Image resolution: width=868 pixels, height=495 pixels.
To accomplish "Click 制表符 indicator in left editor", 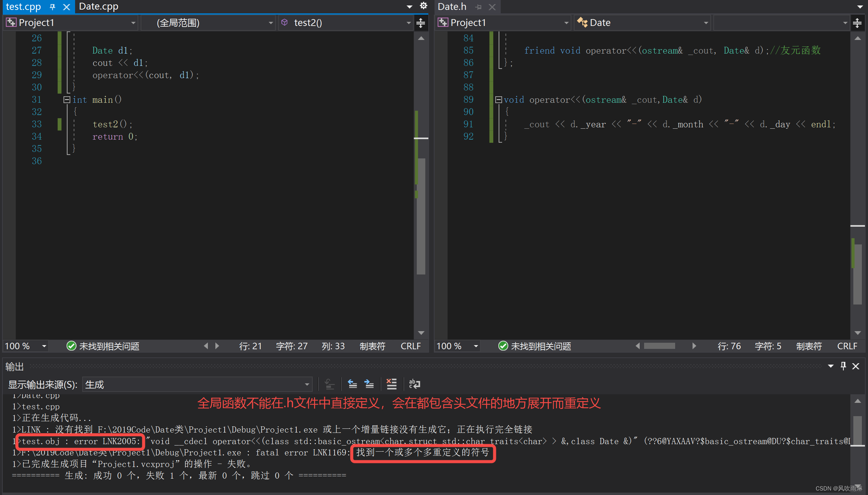I will tap(372, 346).
